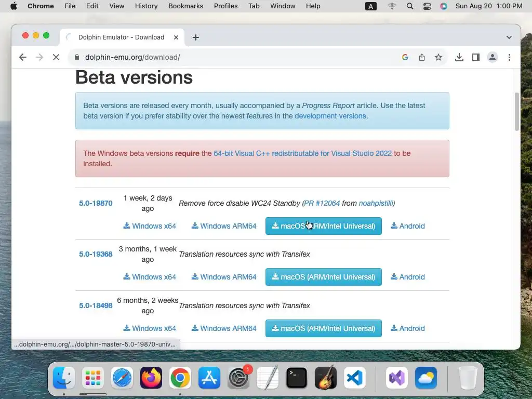Launch Safari from the Dock
Screen dimensions: 532x399
point(122,378)
